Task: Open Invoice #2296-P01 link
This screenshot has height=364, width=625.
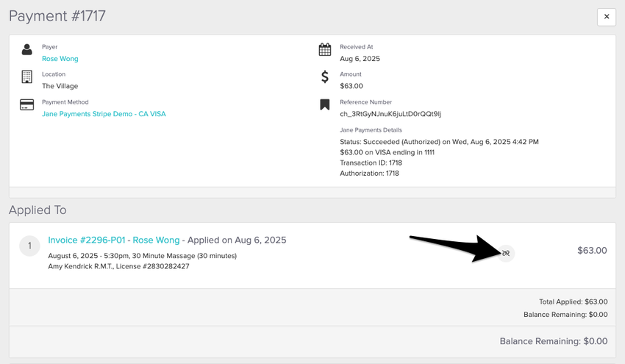Action: (87, 240)
